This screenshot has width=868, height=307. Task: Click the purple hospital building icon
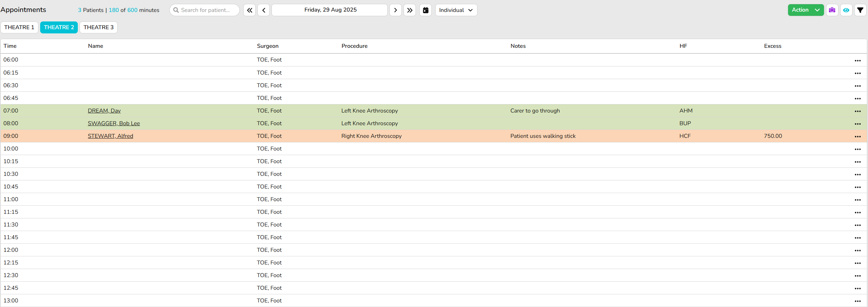(x=832, y=10)
